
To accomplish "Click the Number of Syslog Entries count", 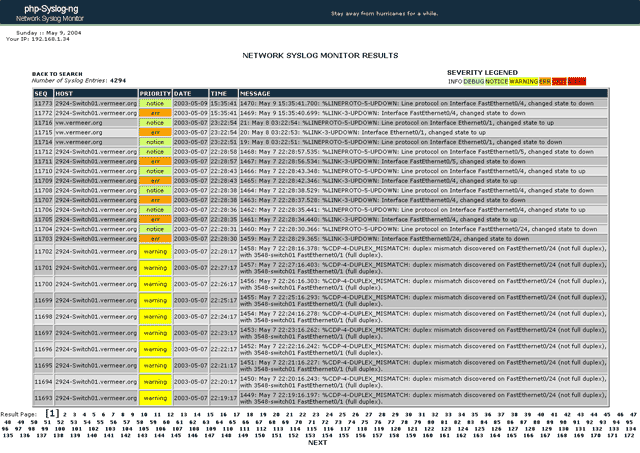I will point(118,80).
